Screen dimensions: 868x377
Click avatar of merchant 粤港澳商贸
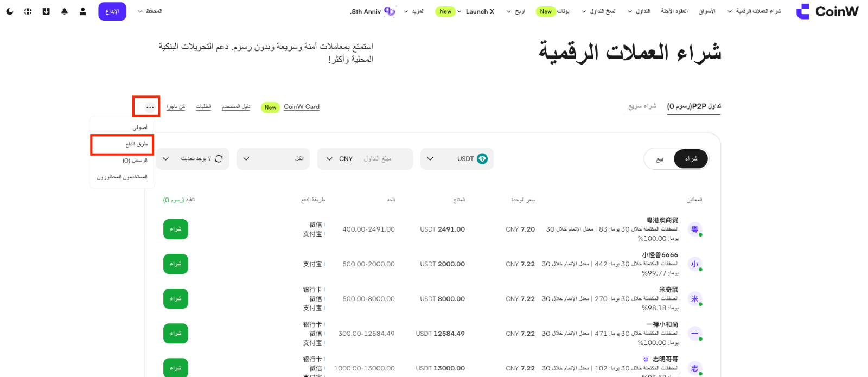coord(695,229)
